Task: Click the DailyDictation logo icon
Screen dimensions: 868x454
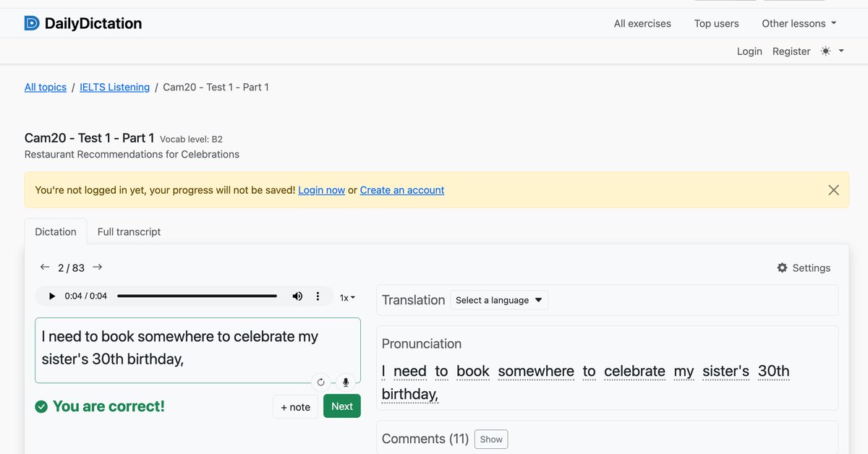Action: [32, 23]
